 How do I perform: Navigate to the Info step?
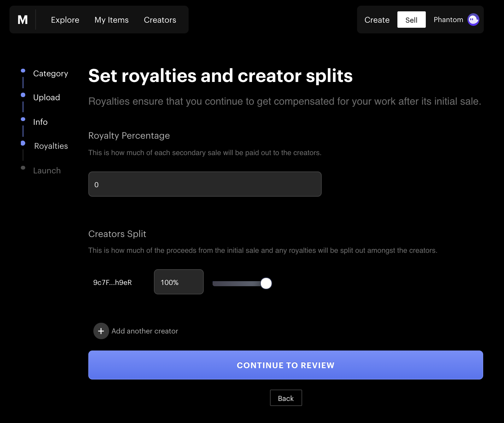40,122
